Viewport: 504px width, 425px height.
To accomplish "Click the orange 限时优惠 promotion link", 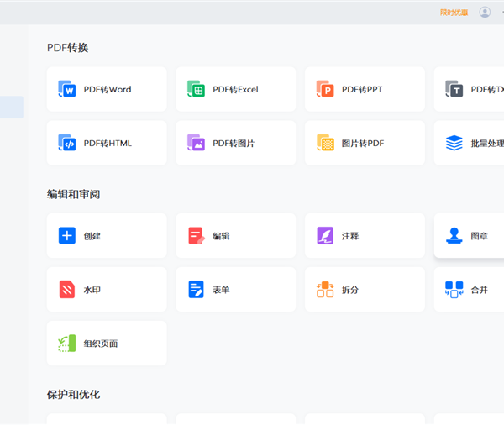I will [454, 13].
